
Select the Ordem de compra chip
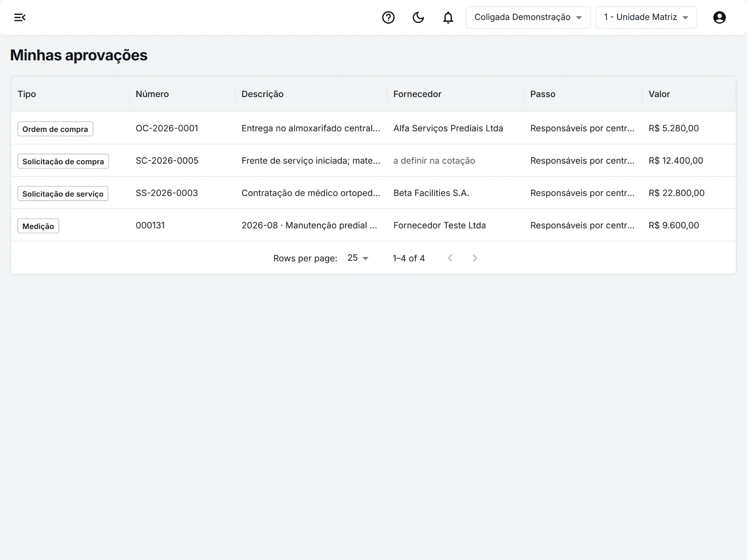point(55,129)
